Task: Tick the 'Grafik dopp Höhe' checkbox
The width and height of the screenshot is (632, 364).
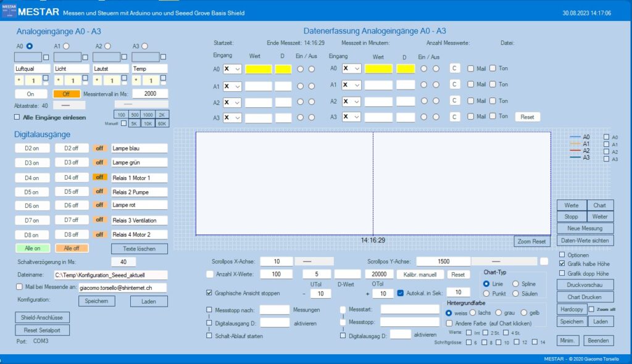Action: (x=561, y=273)
